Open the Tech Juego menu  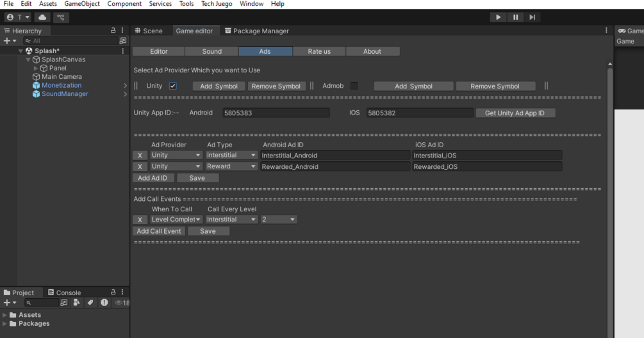tap(217, 4)
